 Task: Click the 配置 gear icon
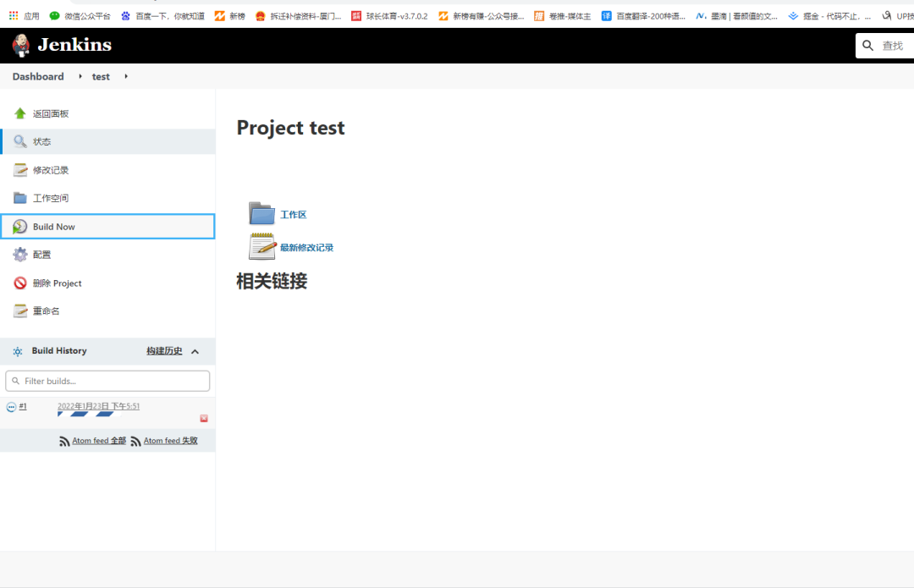pyautogui.click(x=19, y=255)
